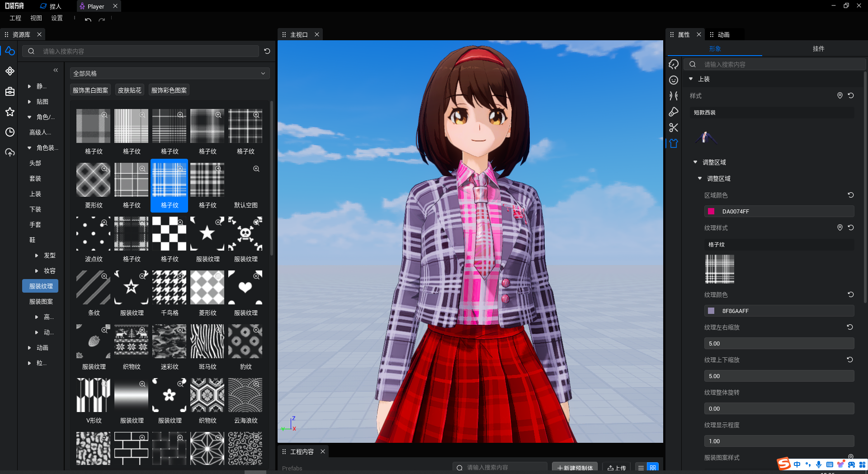The width and height of the screenshot is (868, 474).
Task: Click the 纹理整体旋转 value field
Action: coord(779,408)
